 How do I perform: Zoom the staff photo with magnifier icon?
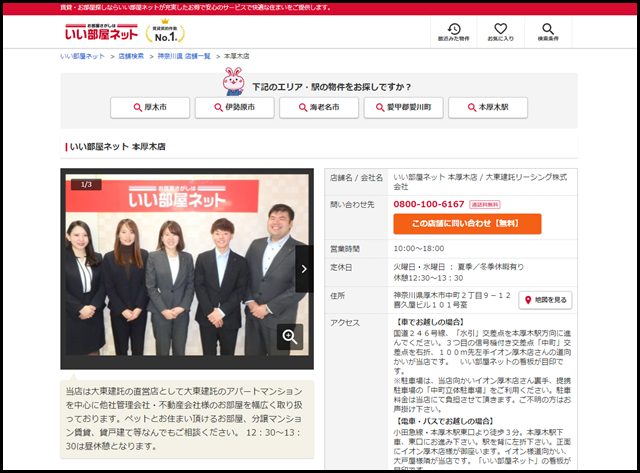point(290,337)
